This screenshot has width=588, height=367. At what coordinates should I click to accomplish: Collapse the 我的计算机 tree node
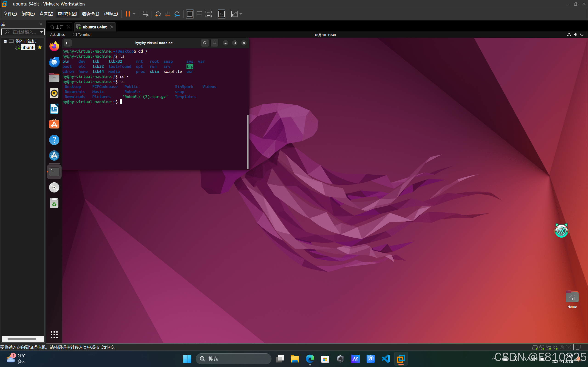click(5, 42)
